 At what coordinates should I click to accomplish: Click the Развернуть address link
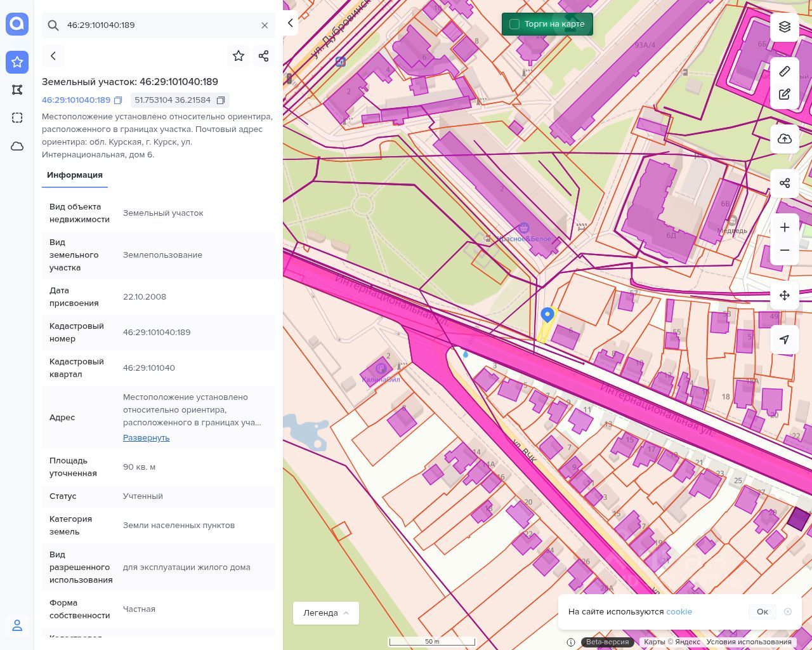pyautogui.click(x=147, y=438)
